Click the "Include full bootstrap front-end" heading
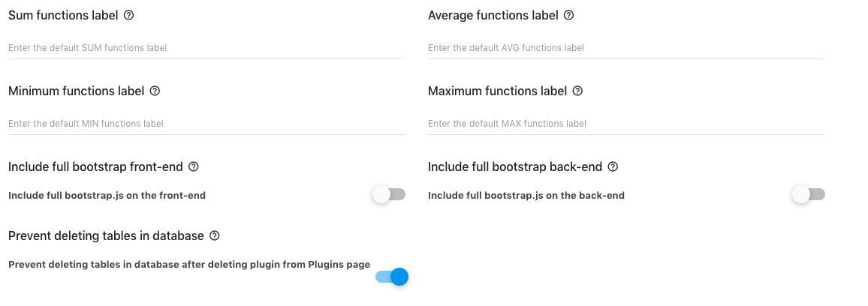The width and height of the screenshot is (868, 306). (96, 166)
